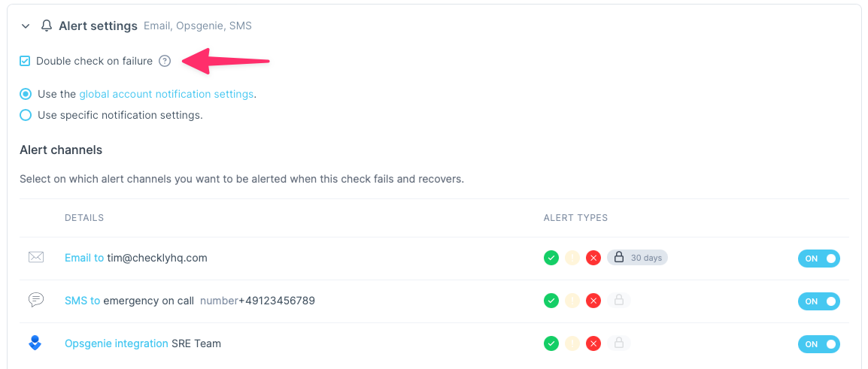Open the Opsgenie integration link

pos(117,343)
